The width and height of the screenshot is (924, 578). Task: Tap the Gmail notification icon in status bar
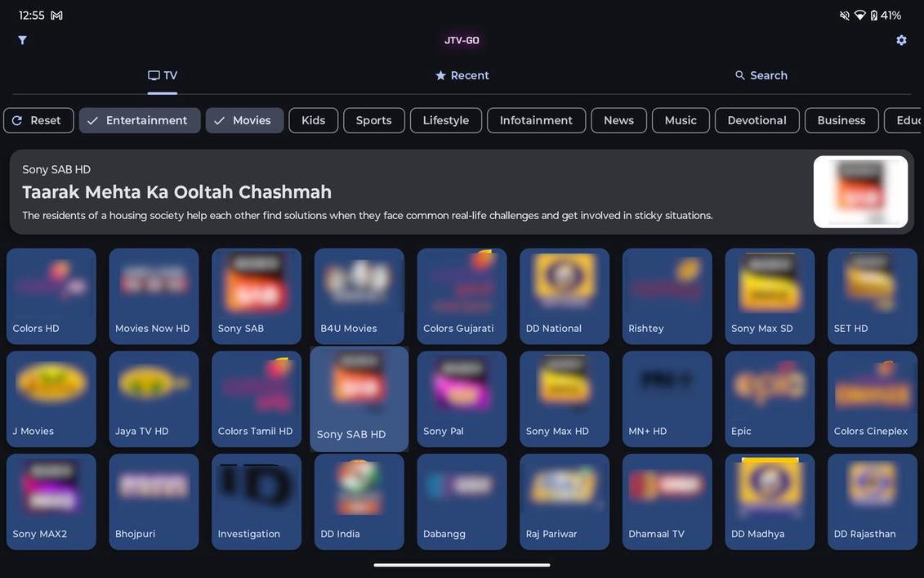pyautogui.click(x=56, y=16)
